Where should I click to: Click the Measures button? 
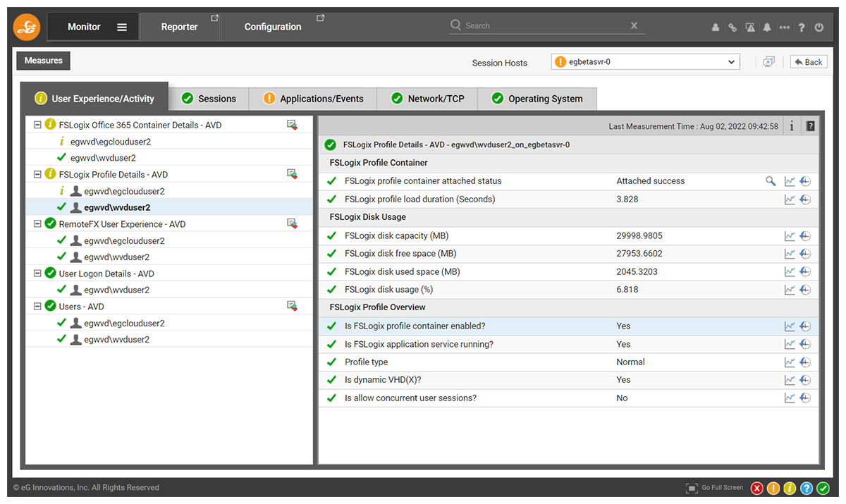pyautogui.click(x=44, y=61)
